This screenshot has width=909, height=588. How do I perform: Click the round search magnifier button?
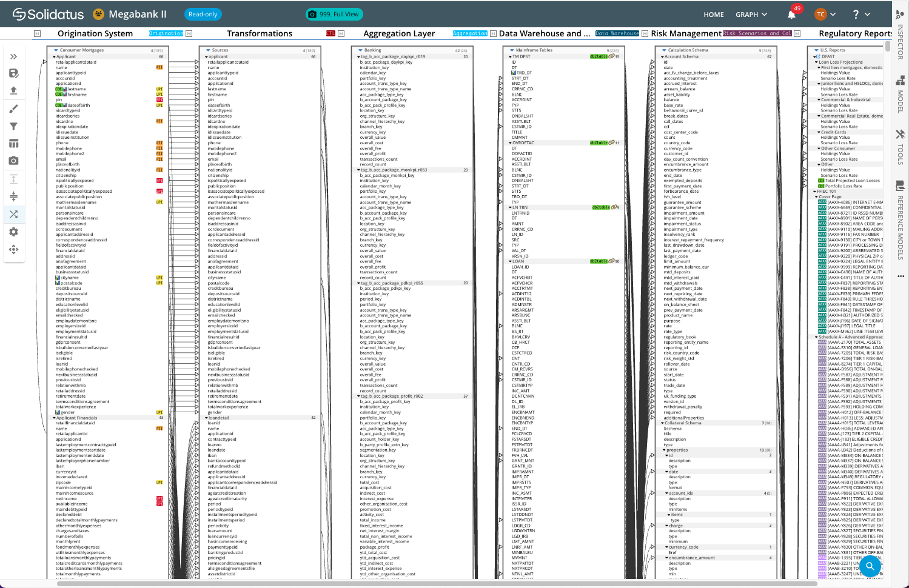(870, 566)
